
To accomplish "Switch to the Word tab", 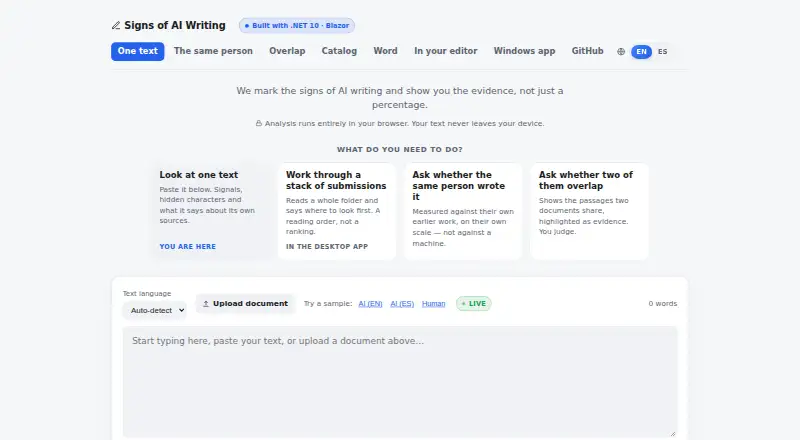I will tap(385, 51).
